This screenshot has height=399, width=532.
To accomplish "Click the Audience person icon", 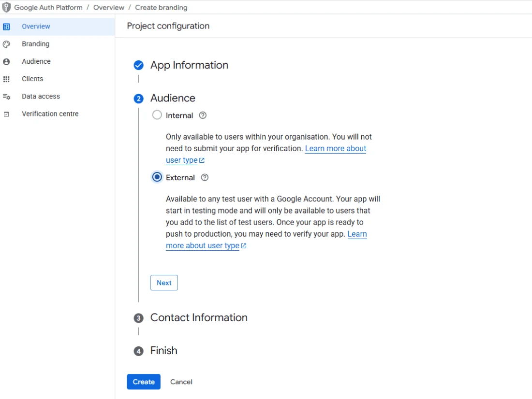I will tap(6, 62).
